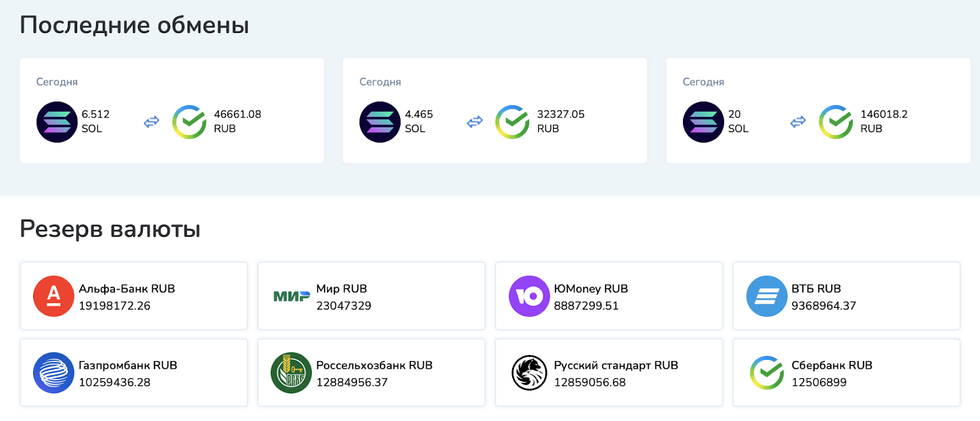Select the Сбербанк RUB label
This screenshot has width=980, height=421.
pyautogui.click(x=832, y=365)
